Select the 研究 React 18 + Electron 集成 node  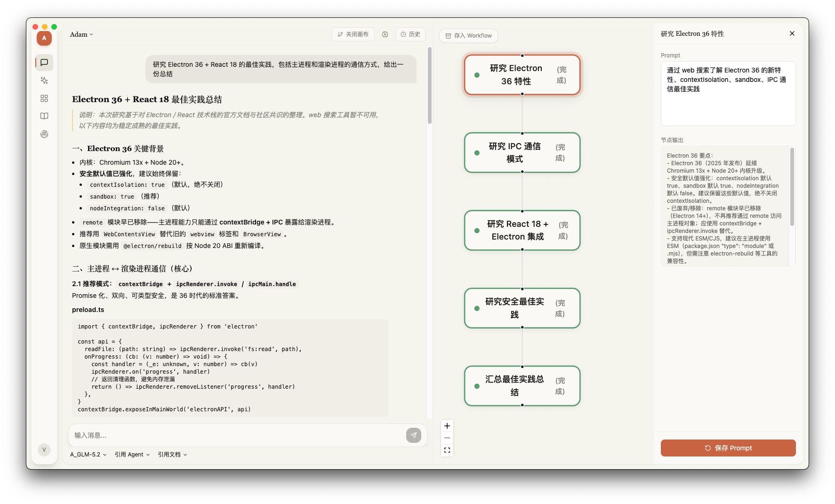522,230
